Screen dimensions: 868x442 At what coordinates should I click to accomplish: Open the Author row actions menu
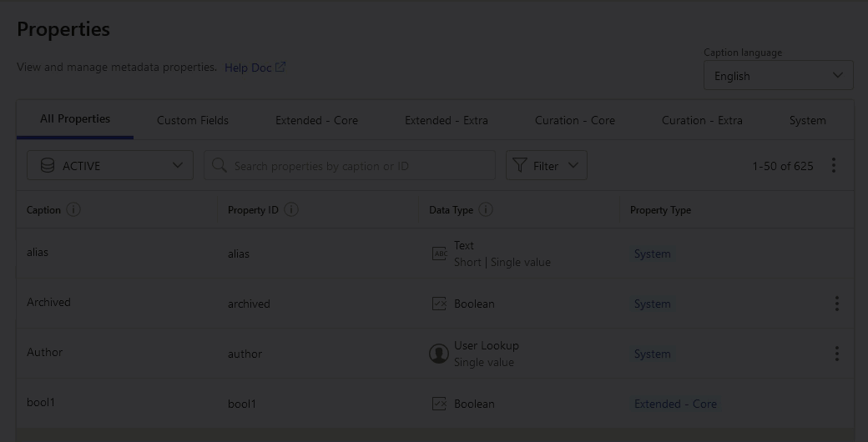click(836, 354)
